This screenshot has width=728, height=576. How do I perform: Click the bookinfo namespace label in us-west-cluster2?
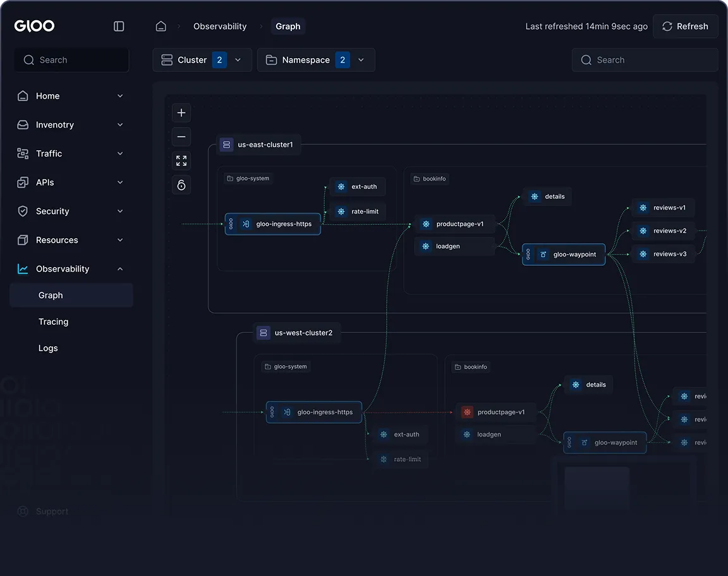pyautogui.click(x=471, y=367)
